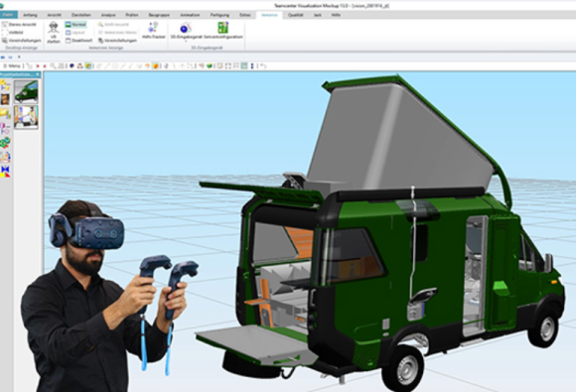
Task: Click the green globe toolbar icon
Action: tap(210, 66)
